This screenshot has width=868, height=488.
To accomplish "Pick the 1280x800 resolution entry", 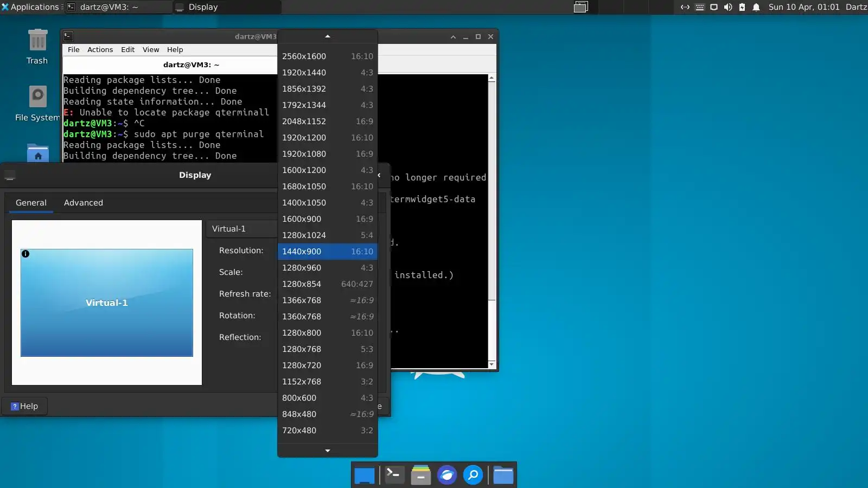I will 327,333.
